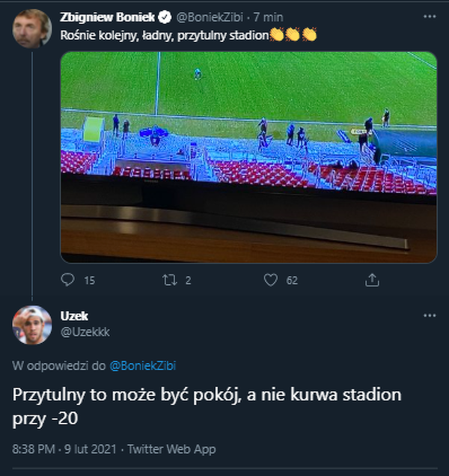
Task: Click the reply speech bubble icon
Action: pos(68,280)
